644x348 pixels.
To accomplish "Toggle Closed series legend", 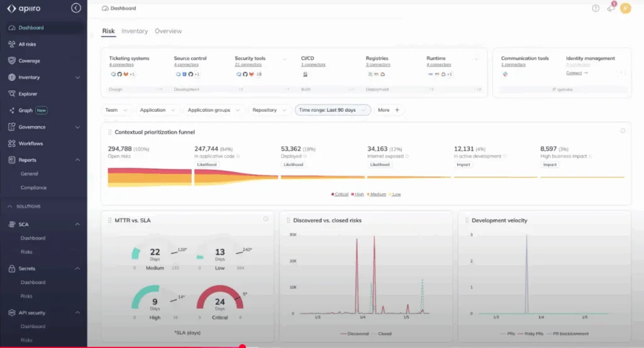I will click(x=382, y=334).
